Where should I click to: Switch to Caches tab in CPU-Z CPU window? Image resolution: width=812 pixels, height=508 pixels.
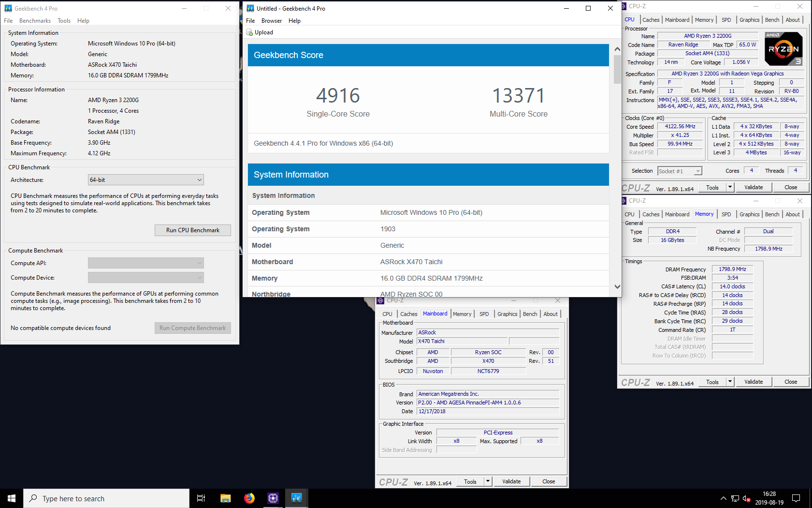651,20
